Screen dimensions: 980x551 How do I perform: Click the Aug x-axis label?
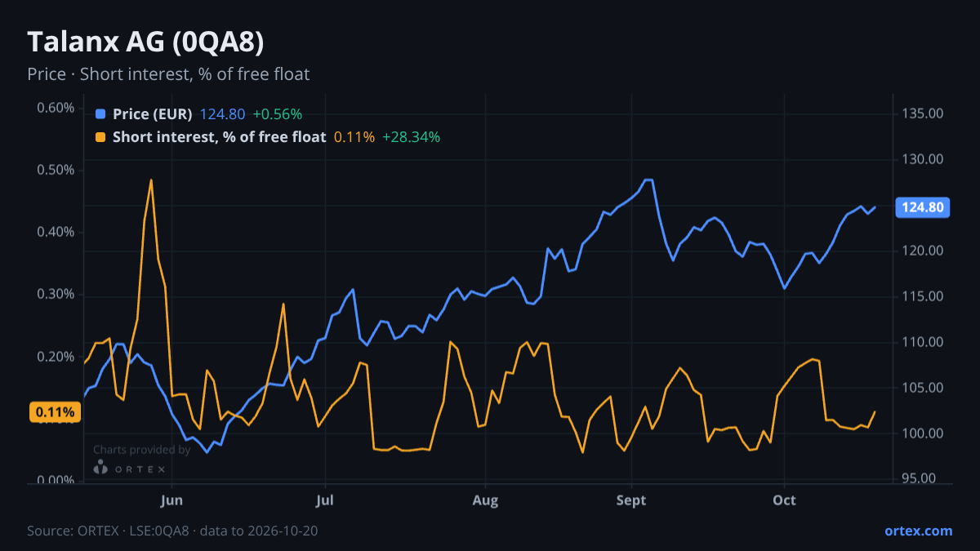(485, 499)
